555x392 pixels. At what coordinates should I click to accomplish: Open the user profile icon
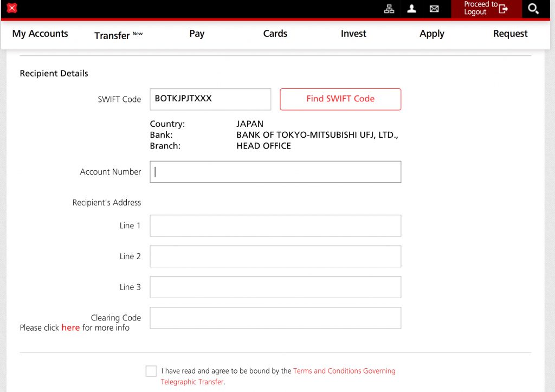(x=411, y=9)
